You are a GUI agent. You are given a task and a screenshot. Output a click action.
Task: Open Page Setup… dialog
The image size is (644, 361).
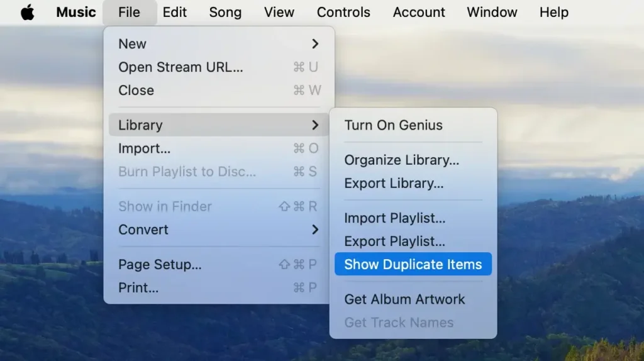pos(218,265)
